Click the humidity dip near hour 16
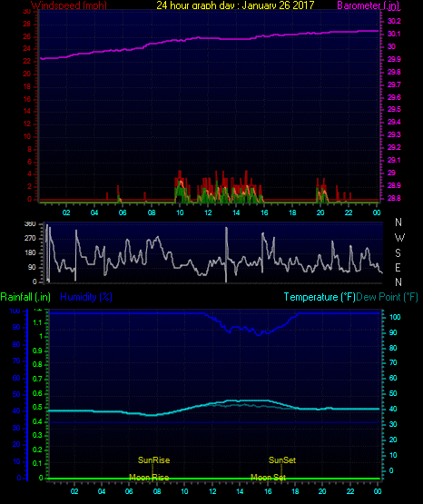 (259, 333)
